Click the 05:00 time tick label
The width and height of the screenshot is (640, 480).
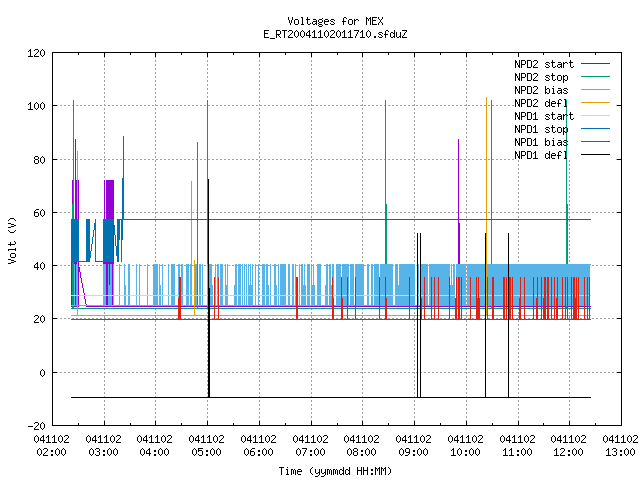click(x=207, y=452)
